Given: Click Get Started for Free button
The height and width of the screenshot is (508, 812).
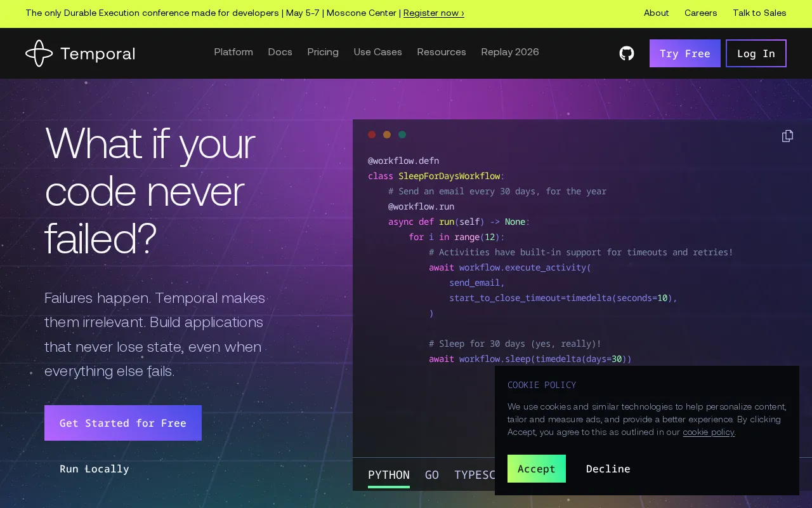Looking at the screenshot, I should 123,423.
